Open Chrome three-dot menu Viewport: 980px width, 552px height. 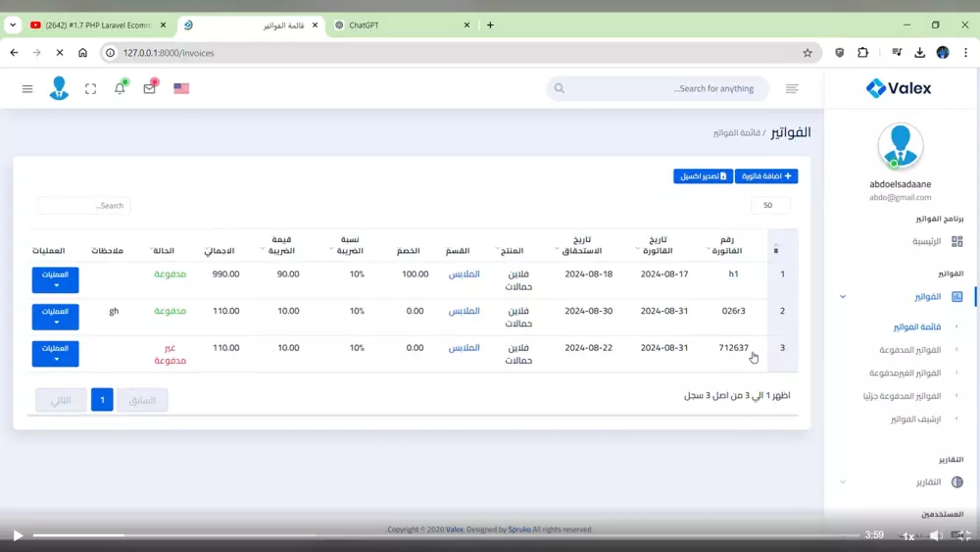(965, 53)
